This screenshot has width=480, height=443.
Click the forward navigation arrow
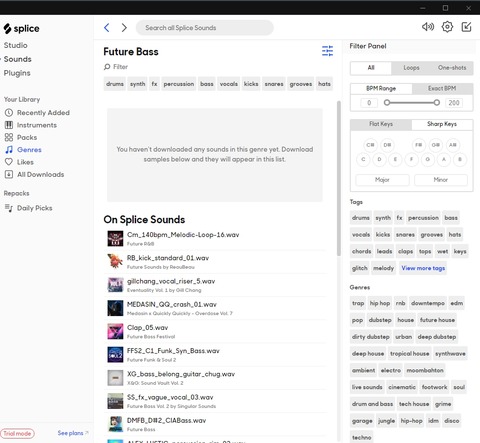124,28
